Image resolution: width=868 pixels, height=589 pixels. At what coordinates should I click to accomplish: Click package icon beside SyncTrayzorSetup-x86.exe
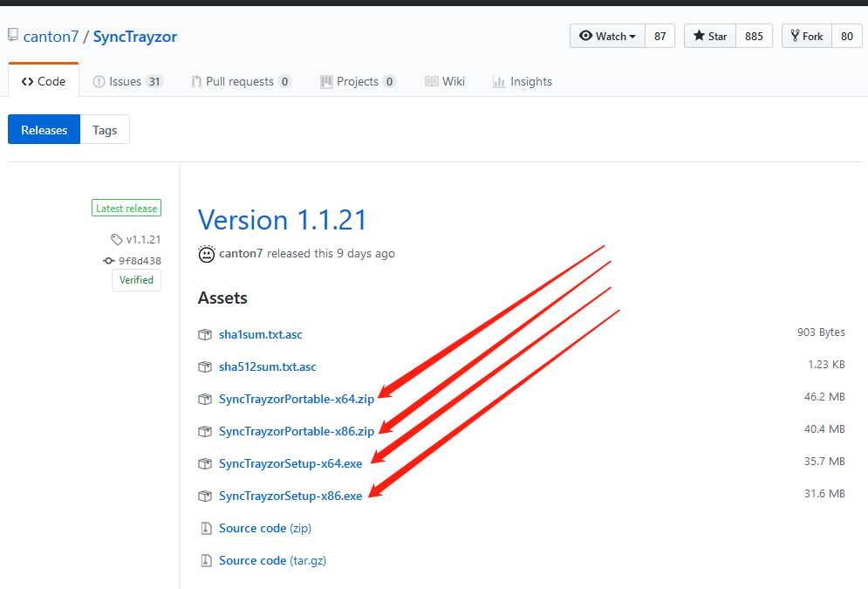tap(205, 496)
